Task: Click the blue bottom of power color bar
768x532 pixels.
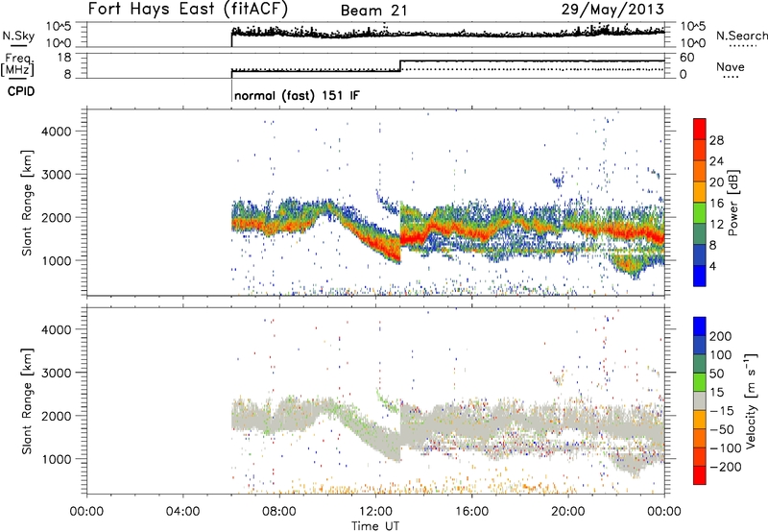Action: (700, 276)
